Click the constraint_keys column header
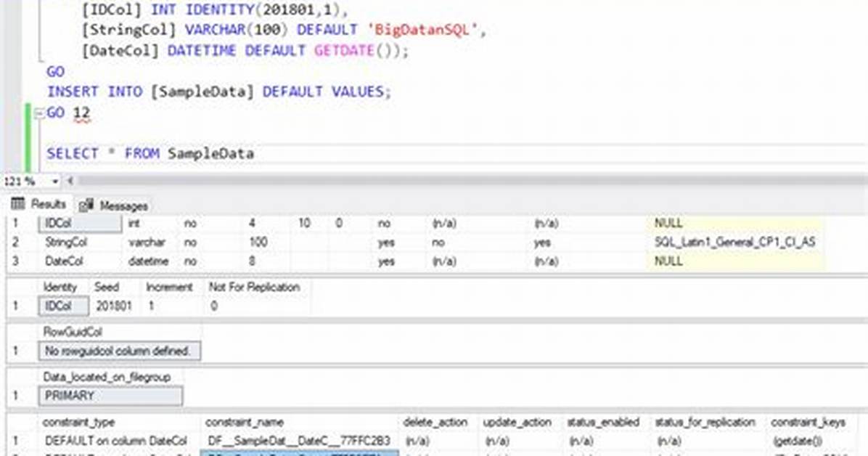The width and height of the screenshot is (868, 456). point(808,422)
